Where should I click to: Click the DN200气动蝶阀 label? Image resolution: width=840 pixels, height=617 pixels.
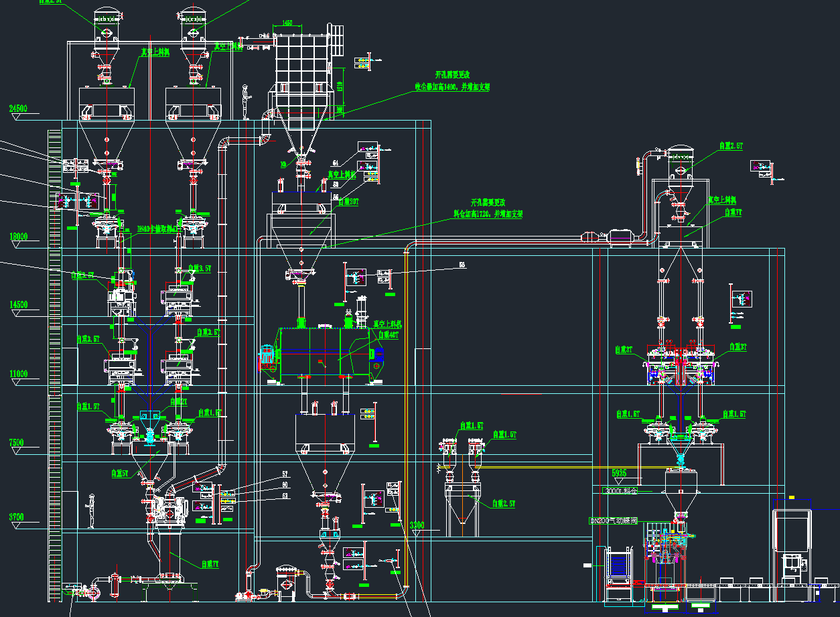click(612, 521)
